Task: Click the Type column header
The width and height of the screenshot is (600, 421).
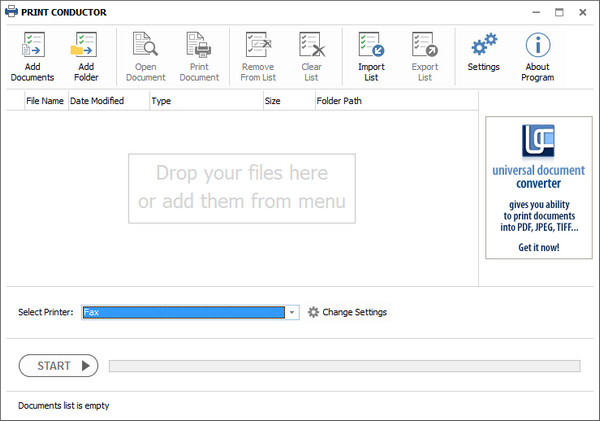Action: coord(161,101)
